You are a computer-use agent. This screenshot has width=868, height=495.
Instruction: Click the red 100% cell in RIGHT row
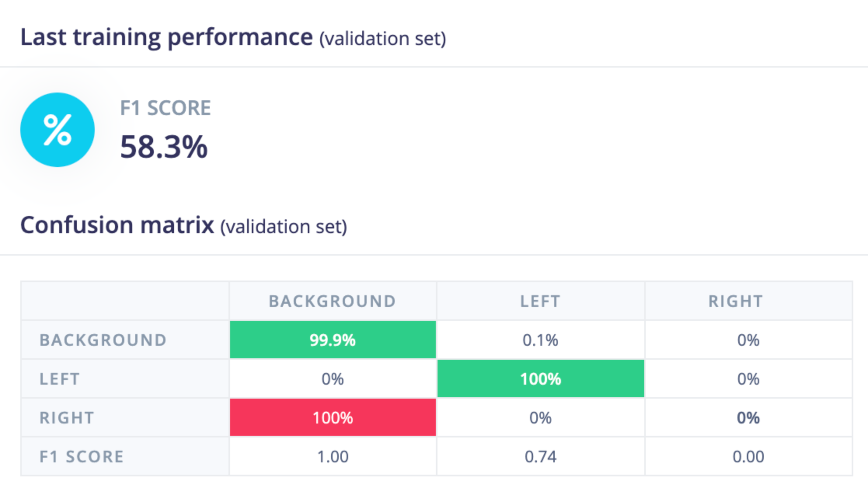pyautogui.click(x=333, y=418)
